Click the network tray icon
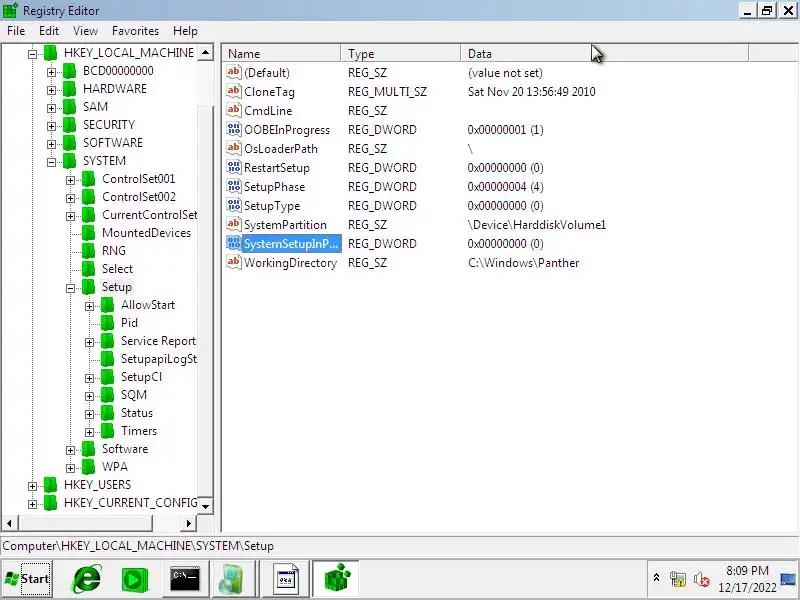Viewport: 800px width, 600px height. click(x=678, y=579)
